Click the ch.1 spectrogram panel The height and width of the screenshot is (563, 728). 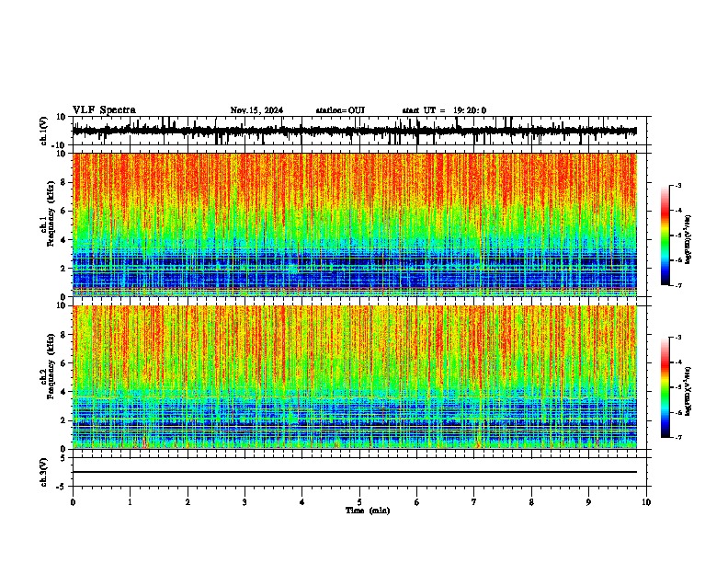coord(355,224)
